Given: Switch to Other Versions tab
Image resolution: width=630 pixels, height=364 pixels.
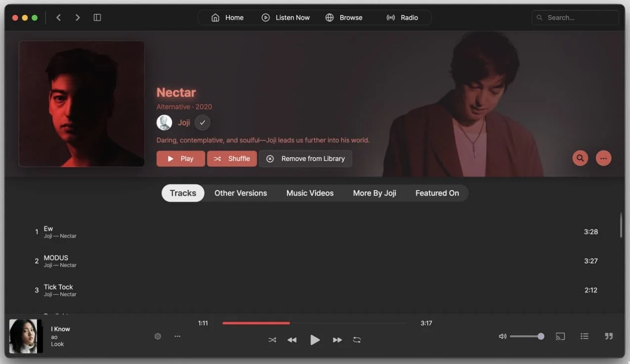Looking at the screenshot, I should click(241, 193).
